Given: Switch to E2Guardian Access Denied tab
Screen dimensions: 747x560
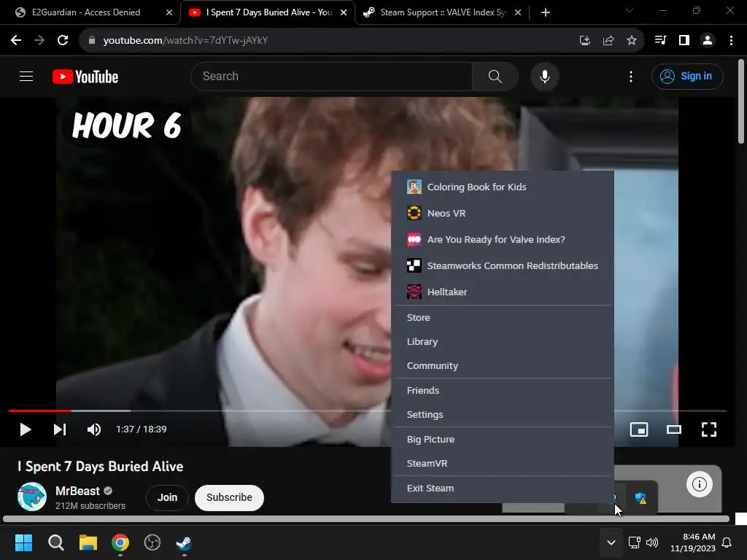Looking at the screenshot, I should pos(86,12).
